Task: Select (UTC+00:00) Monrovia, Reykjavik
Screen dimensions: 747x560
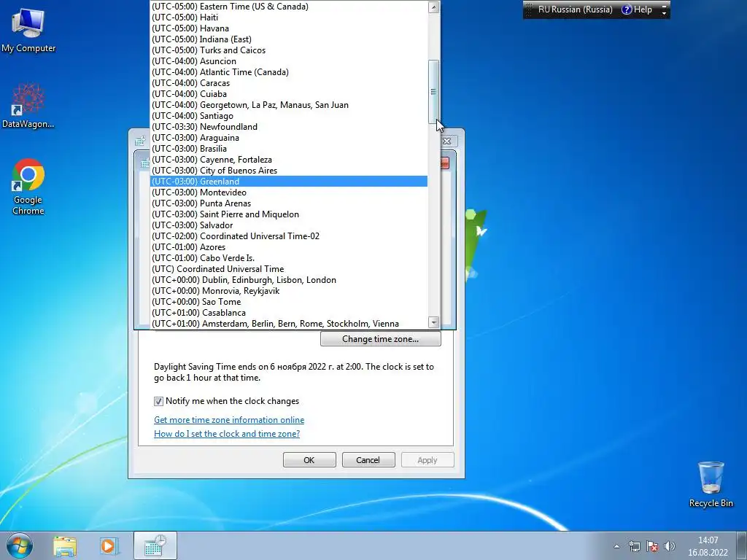Action: pos(289,292)
